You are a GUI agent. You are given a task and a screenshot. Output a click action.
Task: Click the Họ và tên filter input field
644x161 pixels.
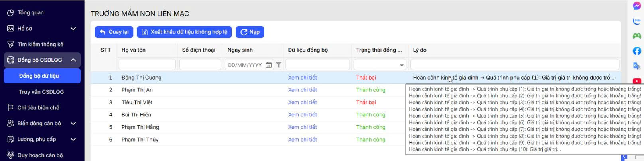pyautogui.click(x=147, y=65)
